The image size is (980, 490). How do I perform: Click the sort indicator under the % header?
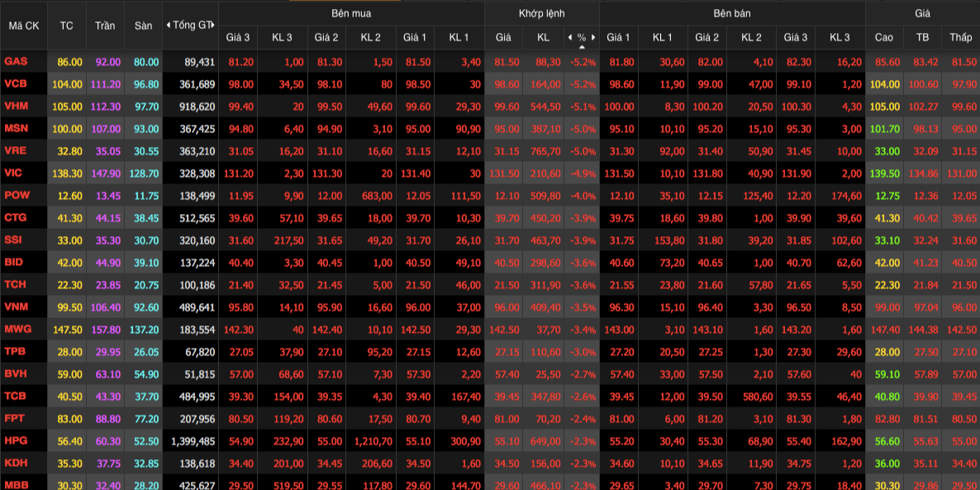click(582, 48)
